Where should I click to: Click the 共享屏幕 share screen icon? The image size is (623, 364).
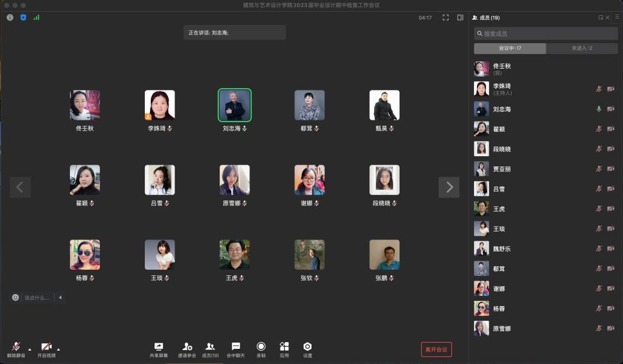coord(159,346)
